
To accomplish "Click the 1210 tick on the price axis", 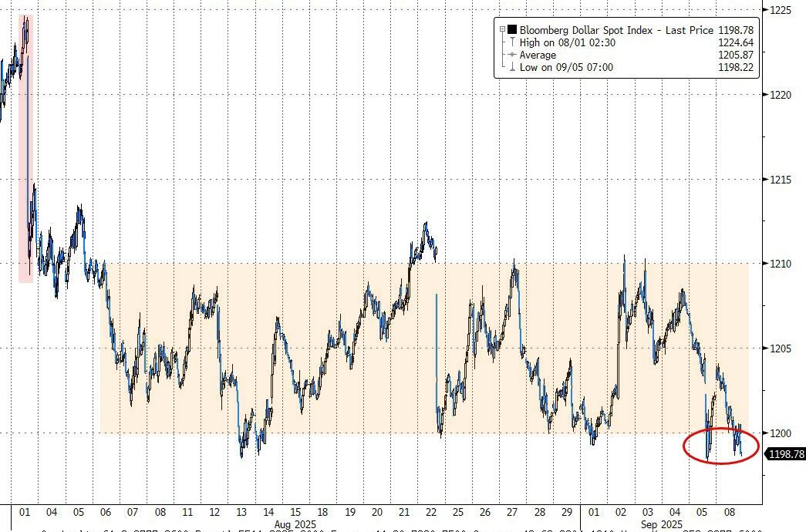I will (x=780, y=264).
